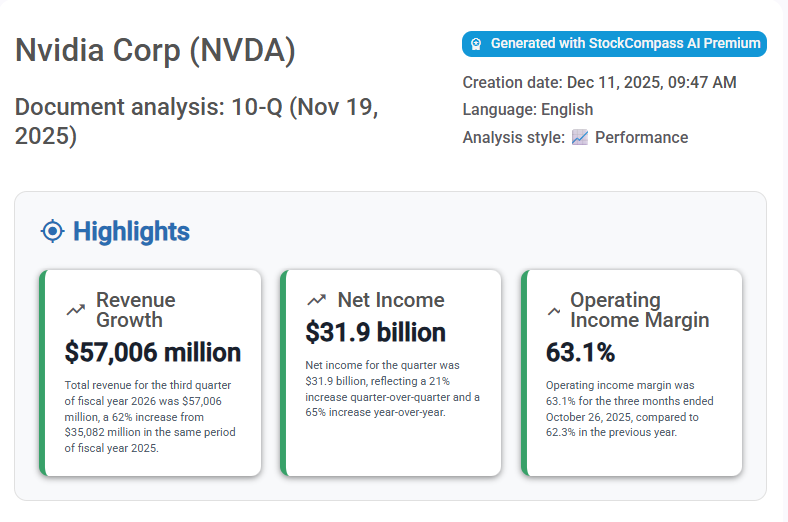Click the Performance analysis style label
The height and width of the screenshot is (522, 788).
click(641, 137)
